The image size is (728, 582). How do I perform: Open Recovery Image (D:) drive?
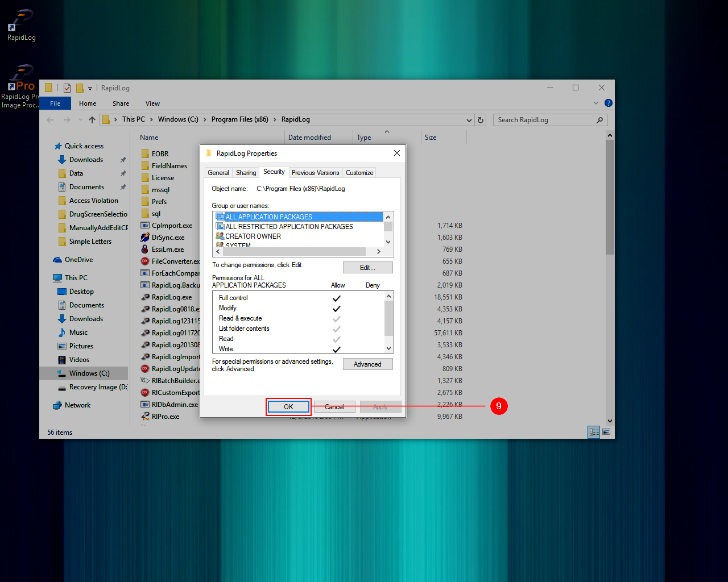(x=92, y=387)
